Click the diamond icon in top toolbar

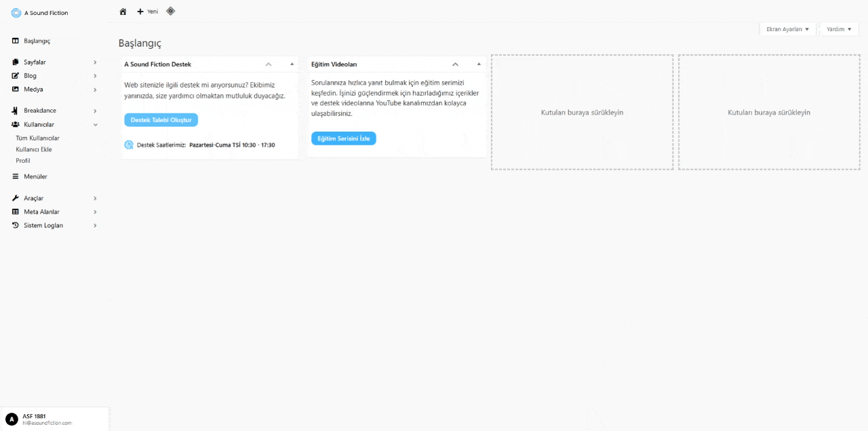[x=171, y=11]
